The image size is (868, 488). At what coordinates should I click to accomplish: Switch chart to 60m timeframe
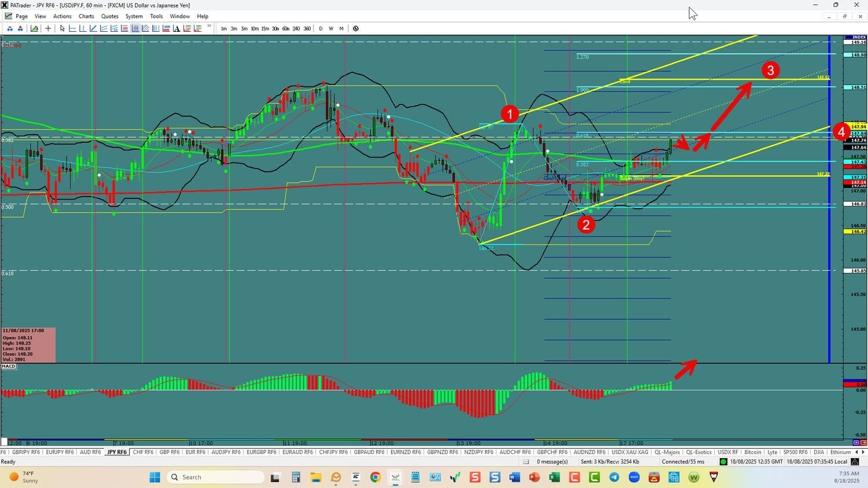(x=286, y=28)
